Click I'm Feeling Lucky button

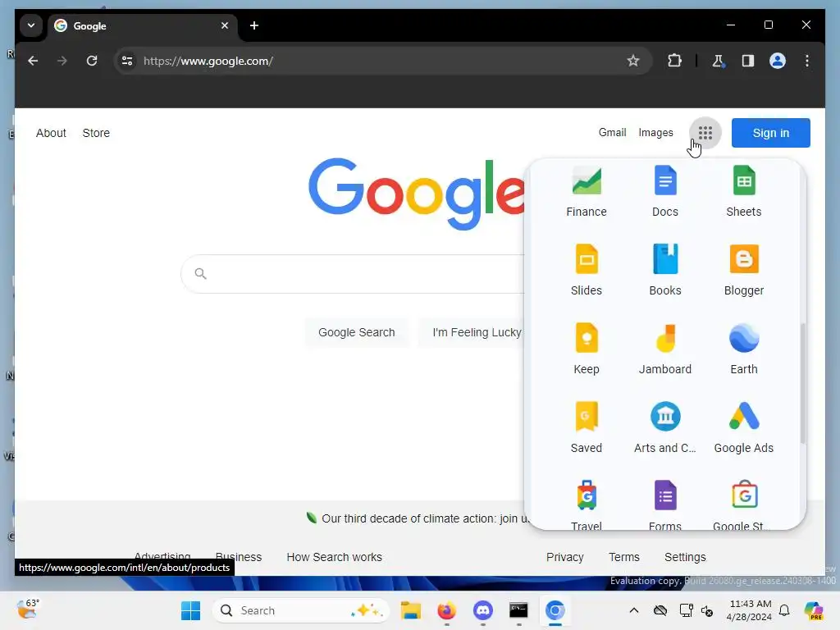click(472, 332)
